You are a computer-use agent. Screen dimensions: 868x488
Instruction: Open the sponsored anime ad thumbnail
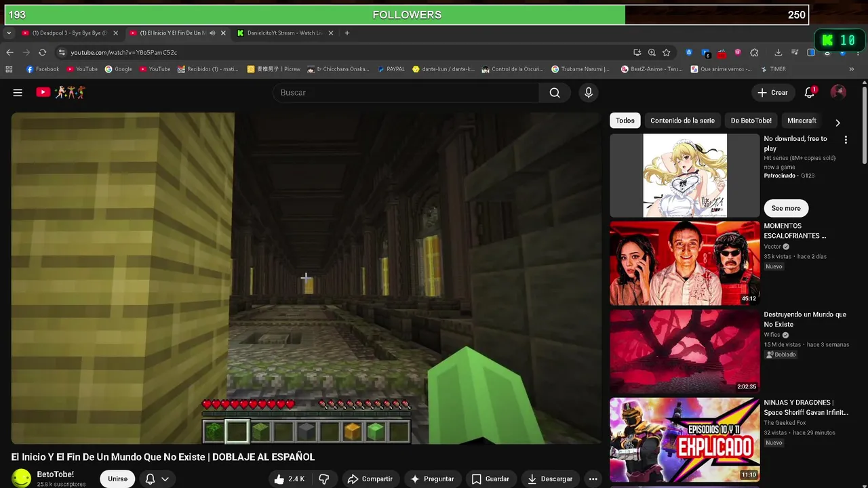coord(685,176)
